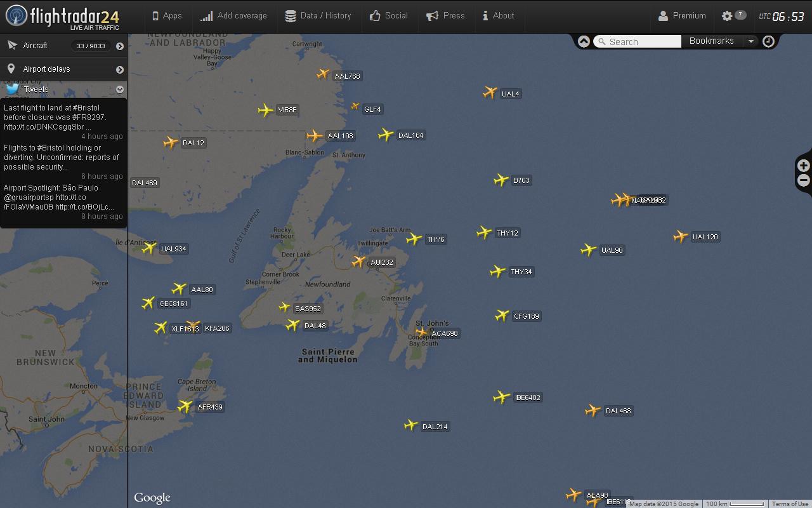Click the DAL214 aircraft icon
Image resolution: width=812 pixels, height=508 pixels.
pyautogui.click(x=411, y=425)
